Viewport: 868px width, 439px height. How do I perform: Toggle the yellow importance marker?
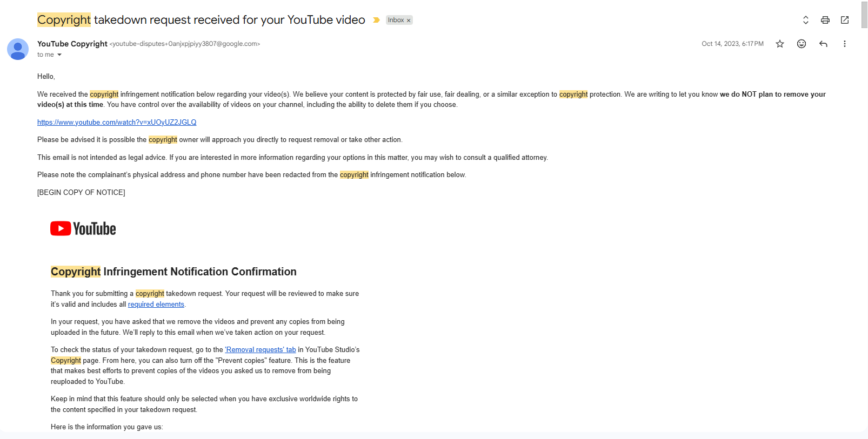(x=376, y=20)
